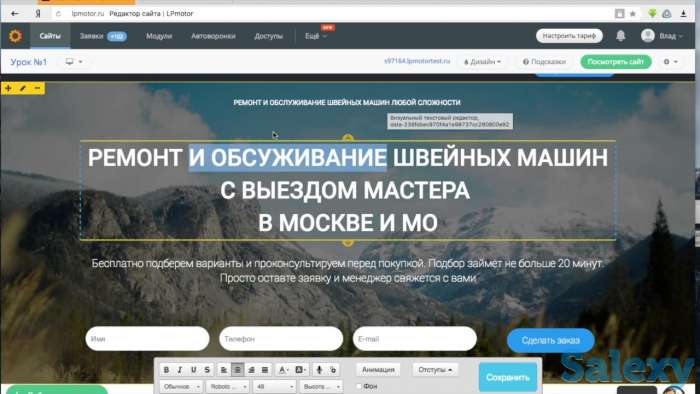Click the link icon after the microphone

point(333,369)
